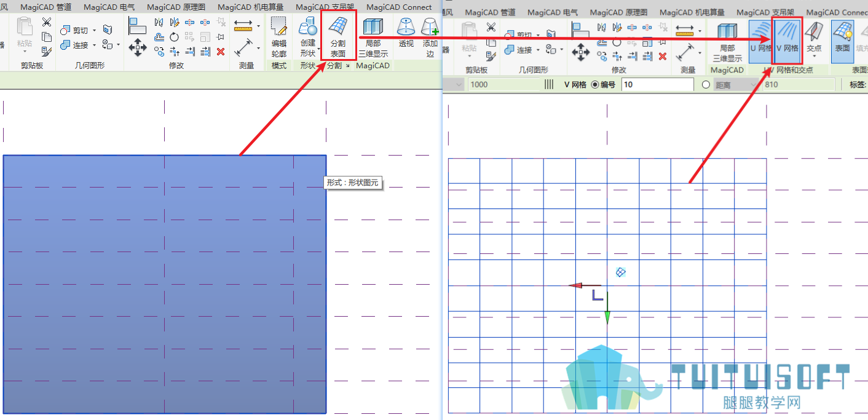Click V grid number field showing 10

tap(657, 85)
